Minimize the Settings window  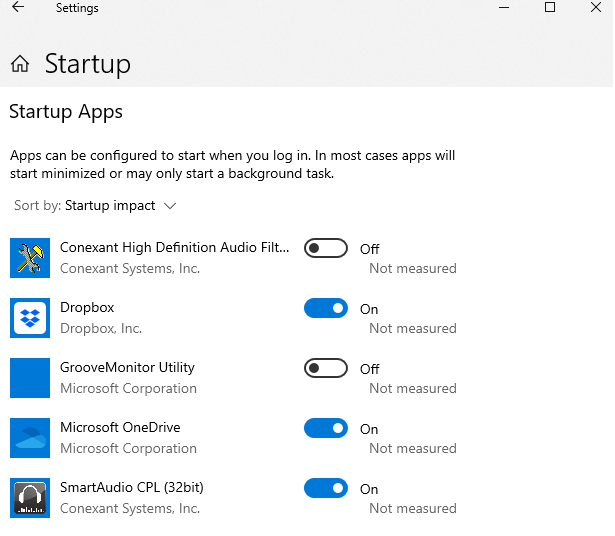tap(504, 7)
